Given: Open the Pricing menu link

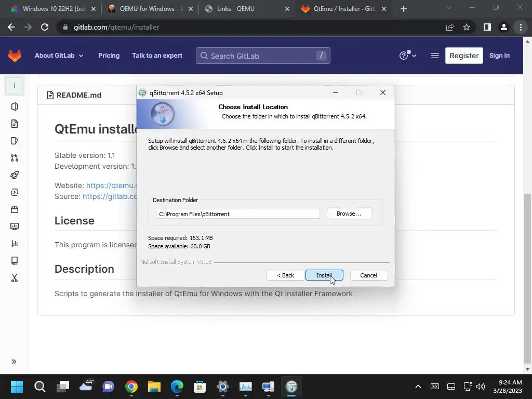Looking at the screenshot, I should pos(109,56).
